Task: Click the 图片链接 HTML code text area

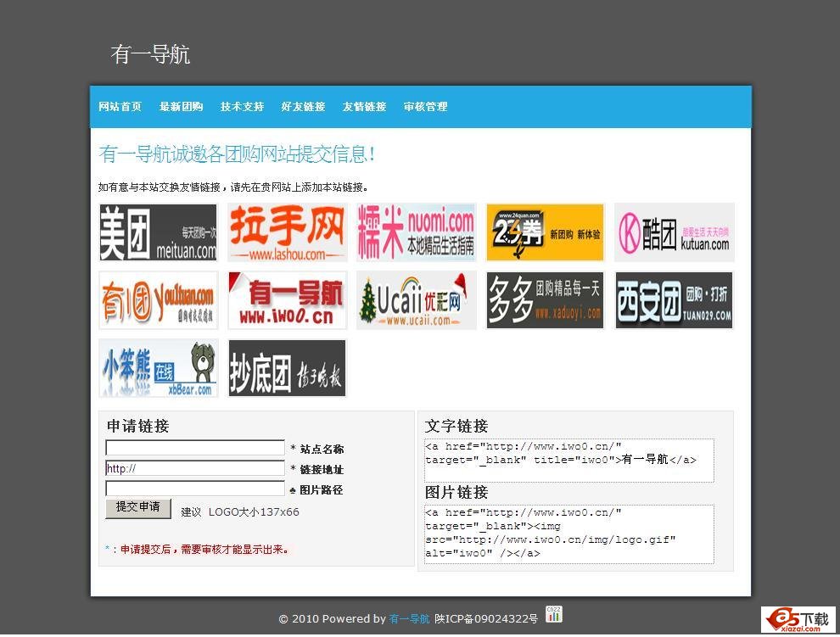Action: pos(569,534)
